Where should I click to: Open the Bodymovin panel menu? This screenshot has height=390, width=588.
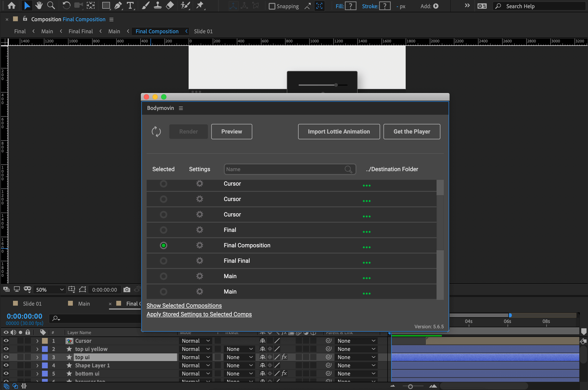pyautogui.click(x=181, y=108)
